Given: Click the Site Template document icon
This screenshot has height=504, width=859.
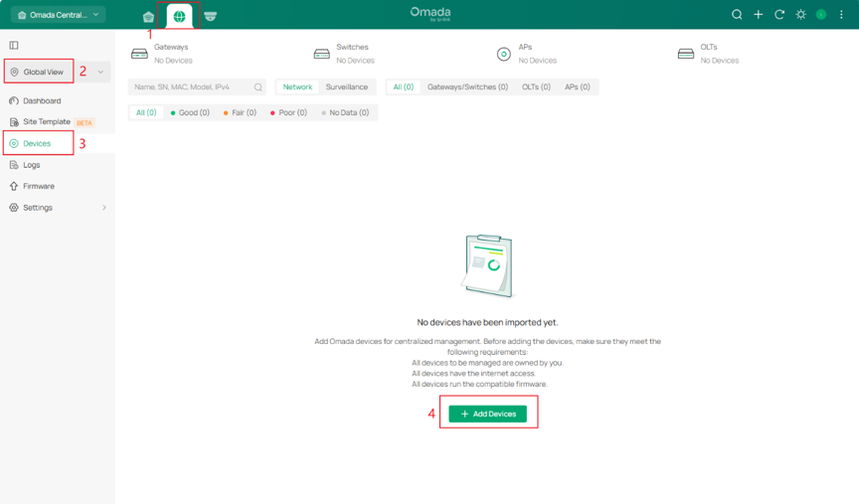Looking at the screenshot, I should tap(14, 121).
